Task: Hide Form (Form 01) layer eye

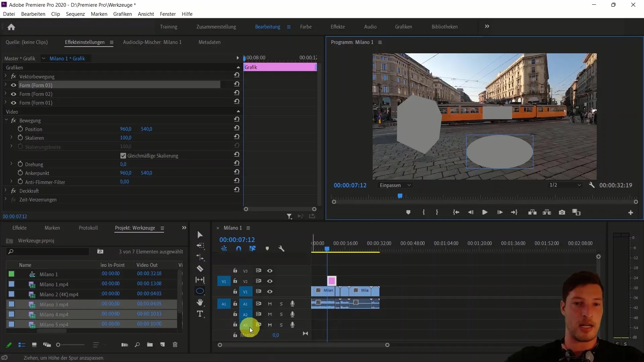Action: [13, 103]
